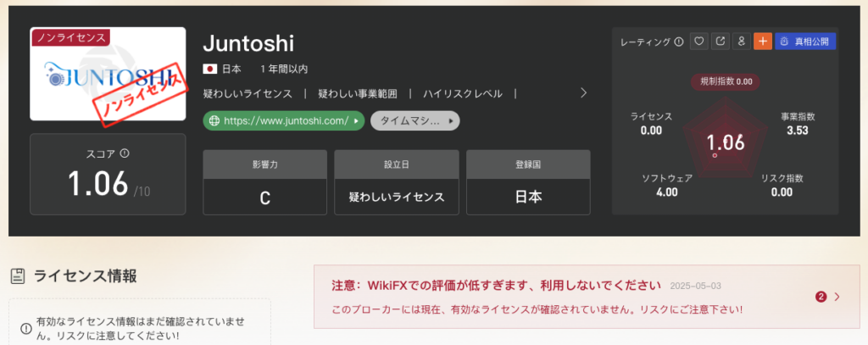Screen dimensions: 868x345
Task: Click the document icon beside ライセンス情報
Action: click(19, 275)
